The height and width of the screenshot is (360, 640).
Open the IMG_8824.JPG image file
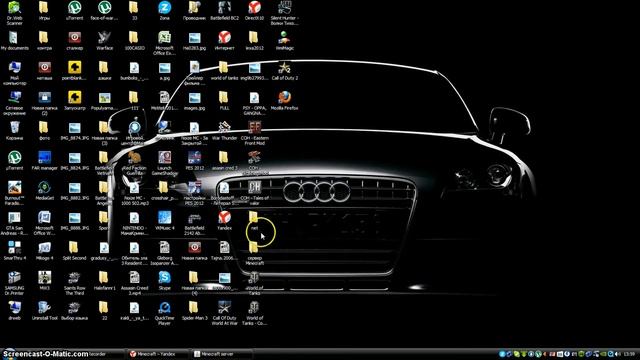(74, 161)
